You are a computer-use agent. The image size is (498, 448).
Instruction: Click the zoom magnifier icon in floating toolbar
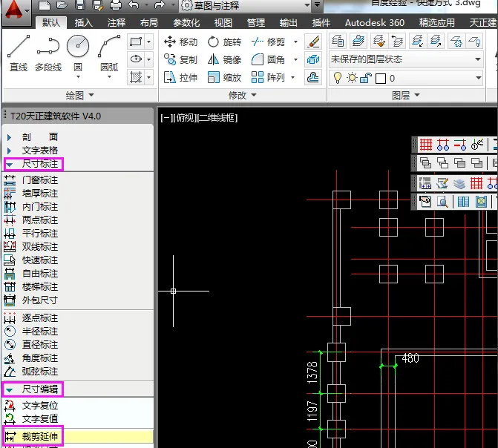point(442,201)
